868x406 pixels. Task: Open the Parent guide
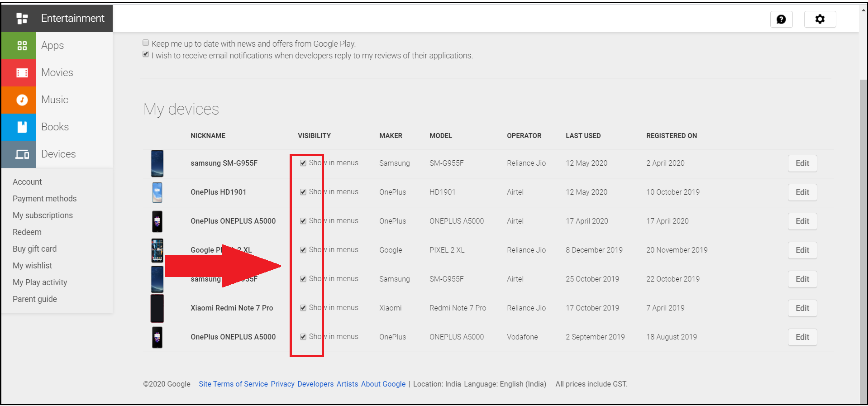35,299
